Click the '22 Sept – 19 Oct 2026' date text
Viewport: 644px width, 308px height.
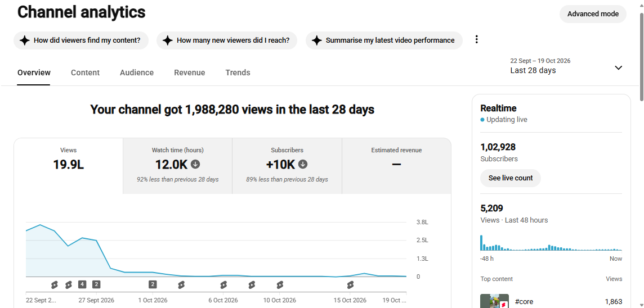[540, 61]
